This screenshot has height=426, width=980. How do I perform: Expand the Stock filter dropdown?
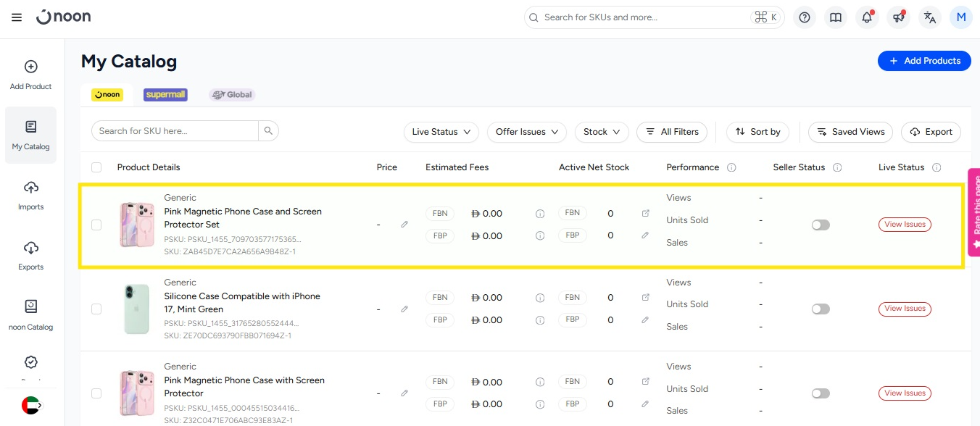pos(602,132)
